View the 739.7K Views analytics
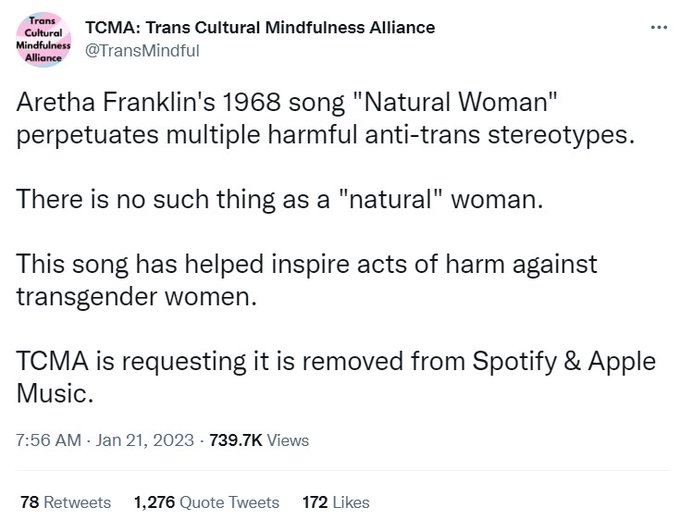The height and width of the screenshot is (520, 680). 259,440
